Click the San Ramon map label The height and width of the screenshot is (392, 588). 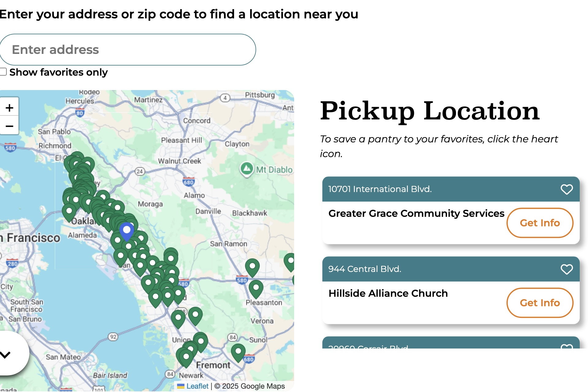(x=228, y=244)
